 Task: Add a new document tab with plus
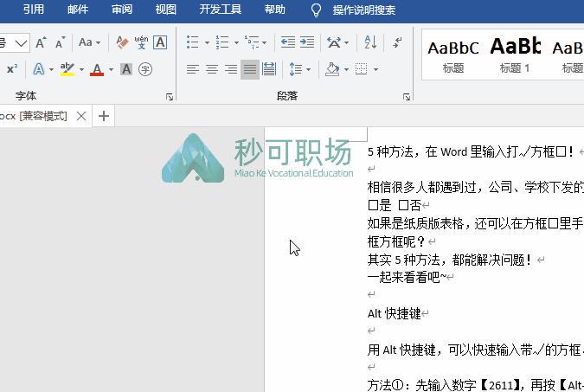pyautogui.click(x=104, y=116)
